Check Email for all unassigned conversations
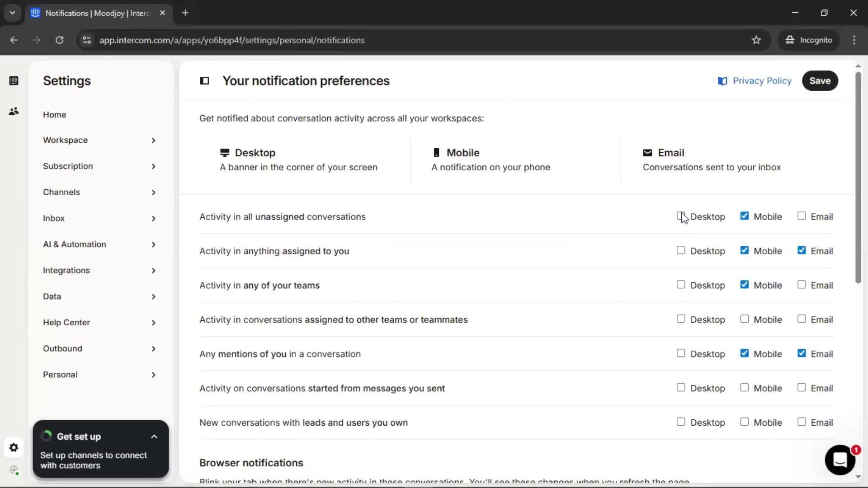This screenshot has height=488, width=868. click(802, 216)
